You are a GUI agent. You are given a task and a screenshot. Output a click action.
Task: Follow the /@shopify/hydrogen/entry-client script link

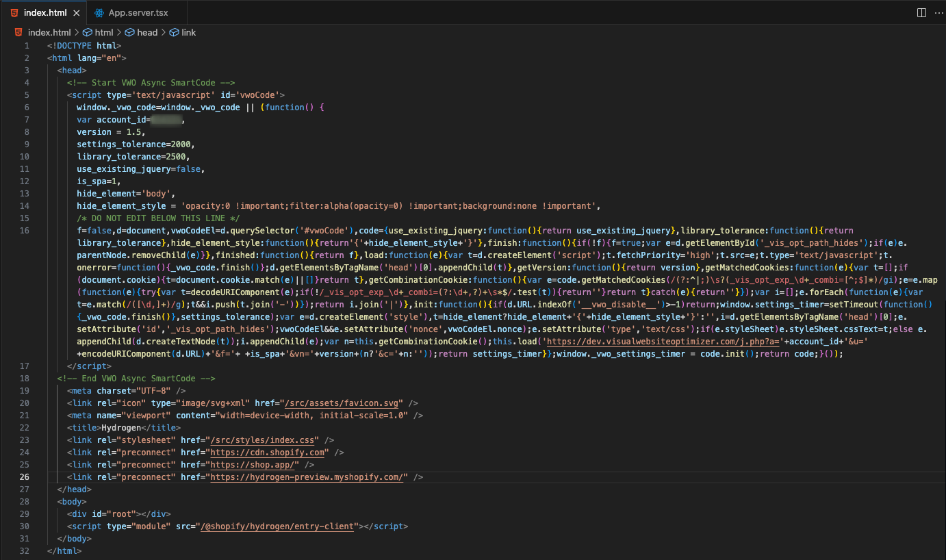tap(277, 526)
